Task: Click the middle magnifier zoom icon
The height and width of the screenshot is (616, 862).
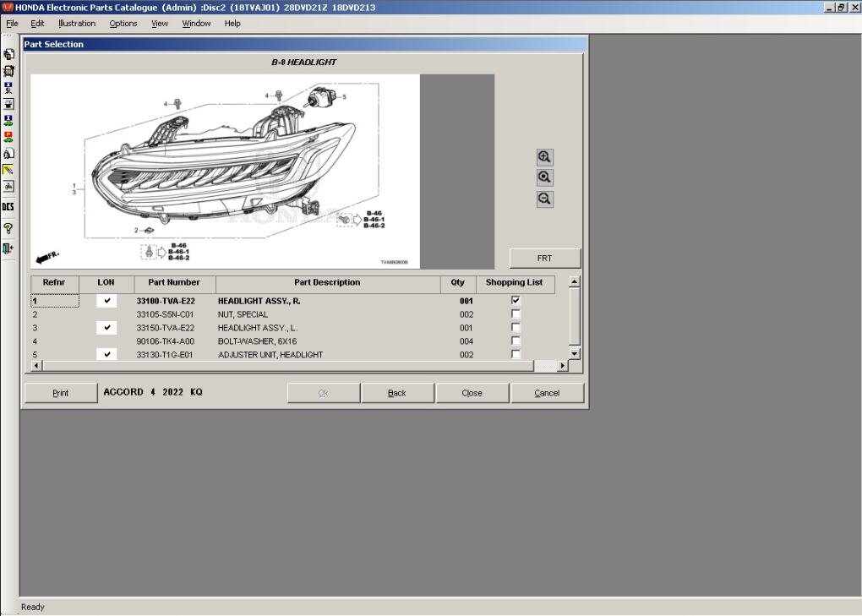Action: click(544, 177)
